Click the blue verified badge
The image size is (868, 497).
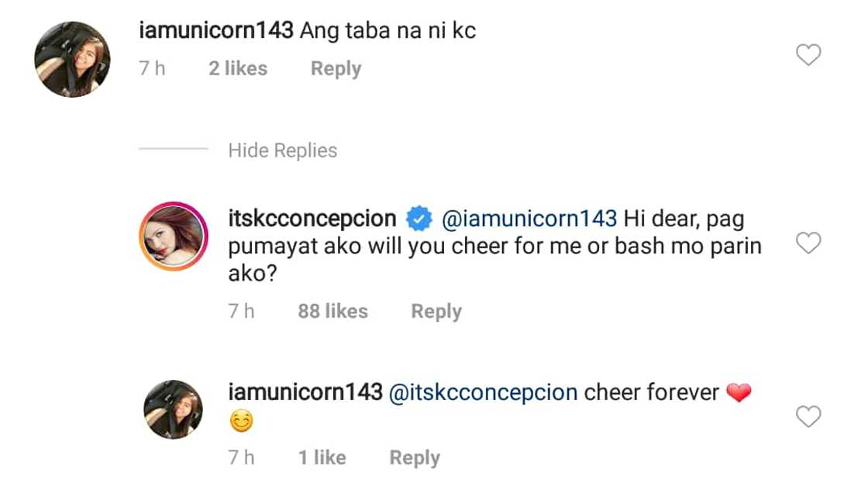[x=418, y=220]
